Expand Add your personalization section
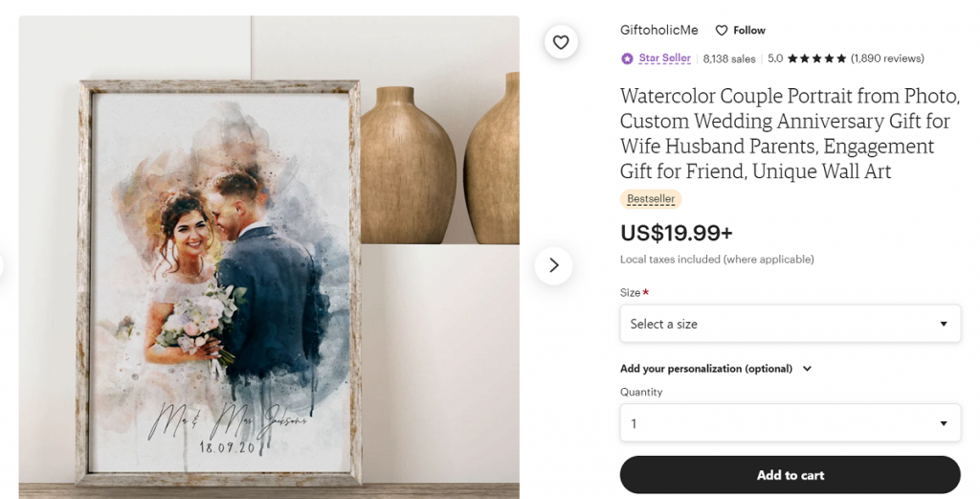 [715, 369]
